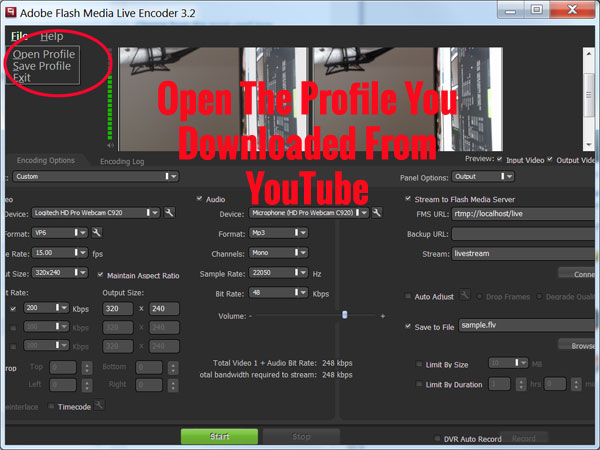This screenshot has height=450, width=600.
Task: Open 320x240 input size dropdown
Action: click(x=60, y=272)
